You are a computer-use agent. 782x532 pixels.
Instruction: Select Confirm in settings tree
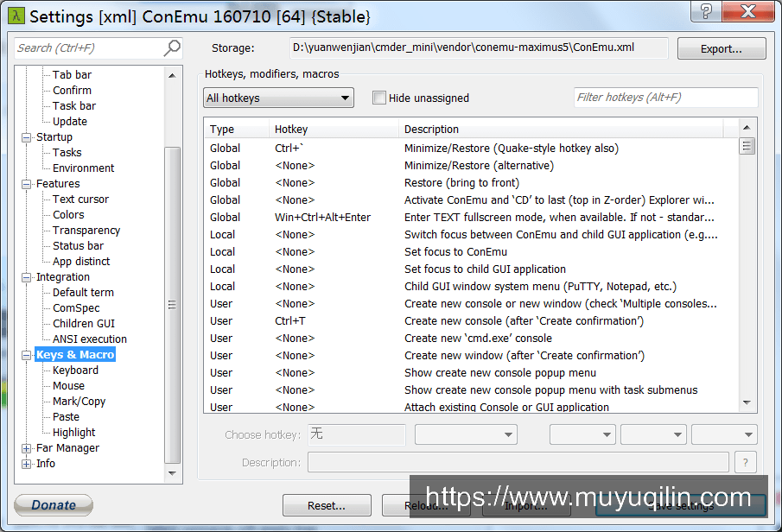tap(72, 90)
